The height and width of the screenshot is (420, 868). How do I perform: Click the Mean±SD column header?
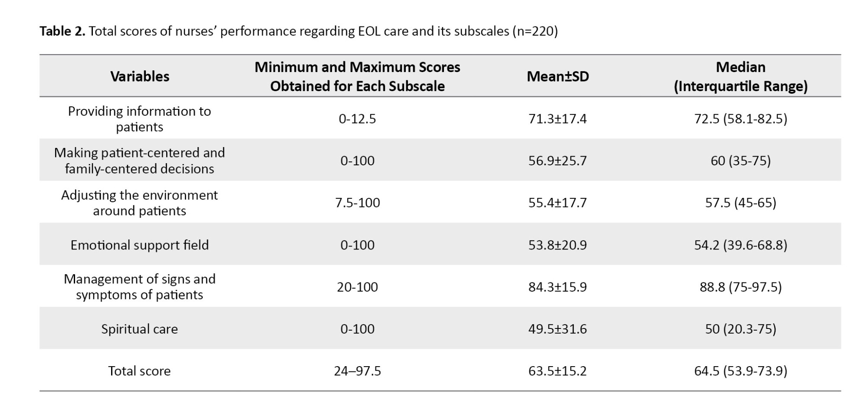[x=558, y=76]
